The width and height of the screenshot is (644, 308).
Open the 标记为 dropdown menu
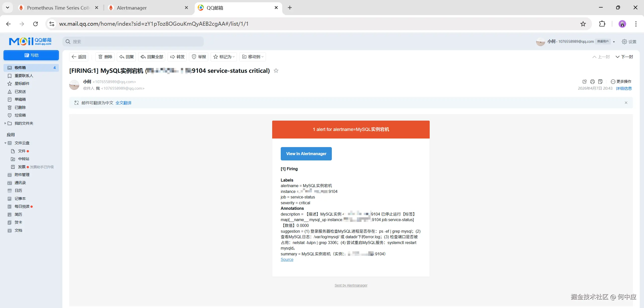[x=224, y=57]
